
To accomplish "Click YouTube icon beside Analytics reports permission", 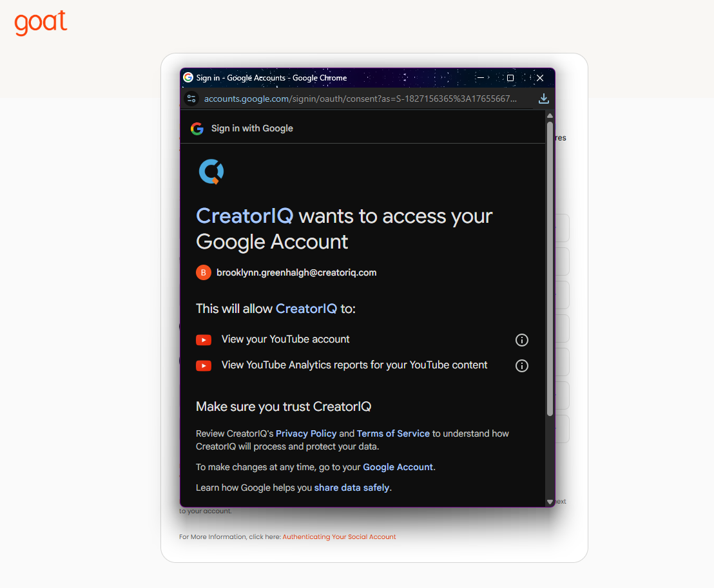I will pos(204,366).
